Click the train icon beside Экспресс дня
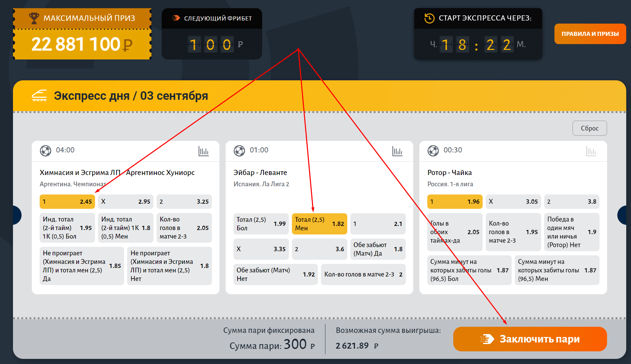631x364 pixels. [39, 96]
